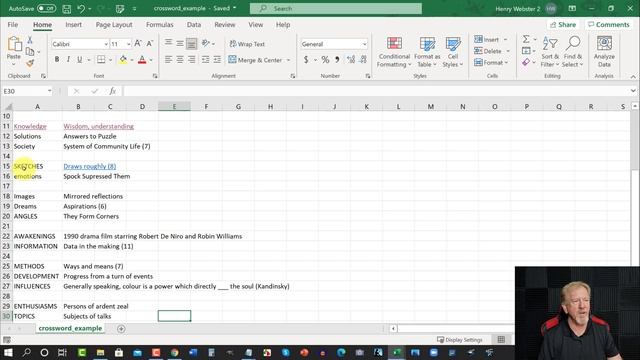This screenshot has width=640, height=360.
Task: Open the font size dropdown
Action: pos(129,44)
